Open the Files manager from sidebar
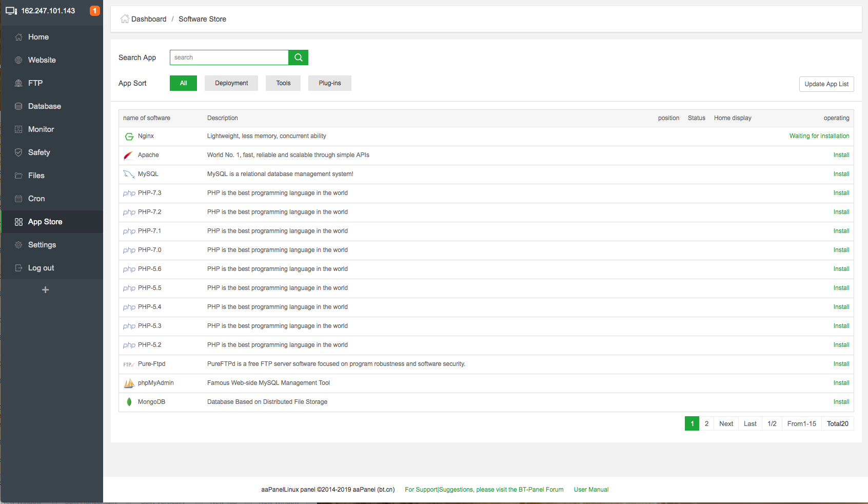 pyautogui.click(x=36, y=176)
